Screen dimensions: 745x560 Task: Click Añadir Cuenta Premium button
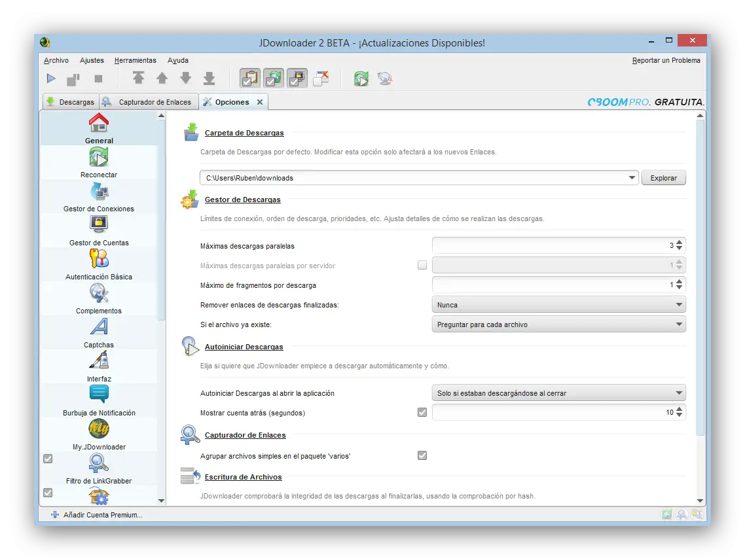[96, 515]
